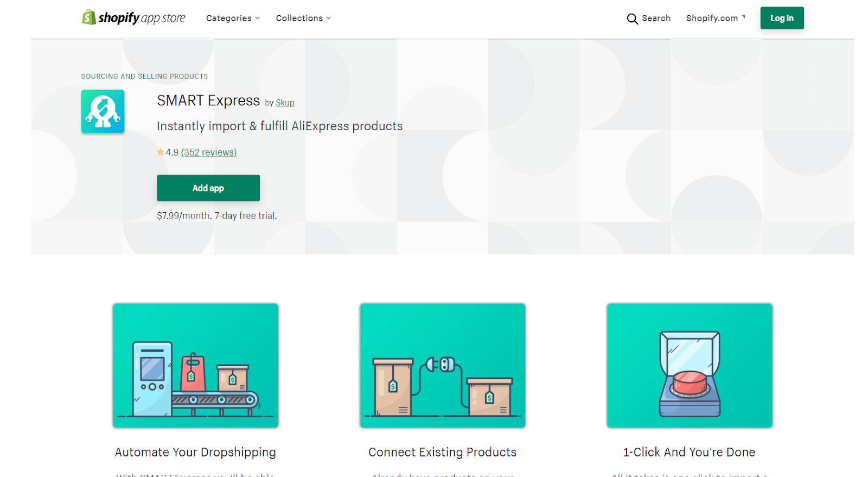This screenshot has height=477, width=868.
Task: Open the plugged boxes Connect Products illustration
Action: [x=443, y=365]
